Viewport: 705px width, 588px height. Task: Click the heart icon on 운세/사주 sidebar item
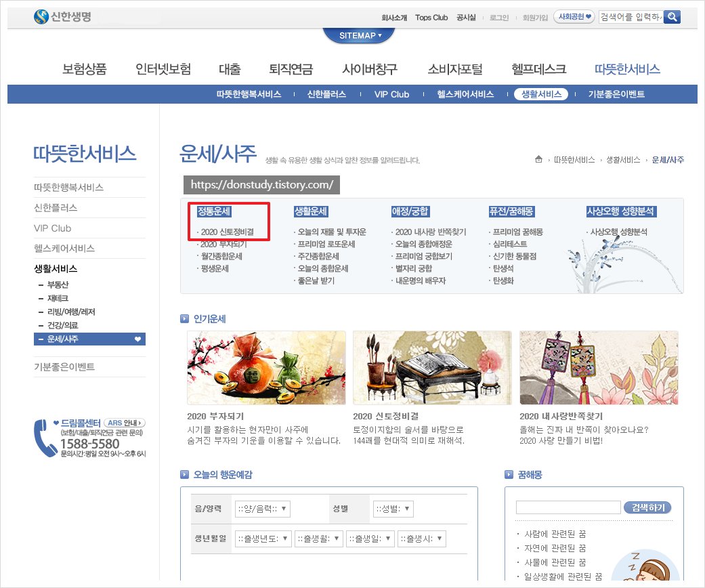point(138,339)
